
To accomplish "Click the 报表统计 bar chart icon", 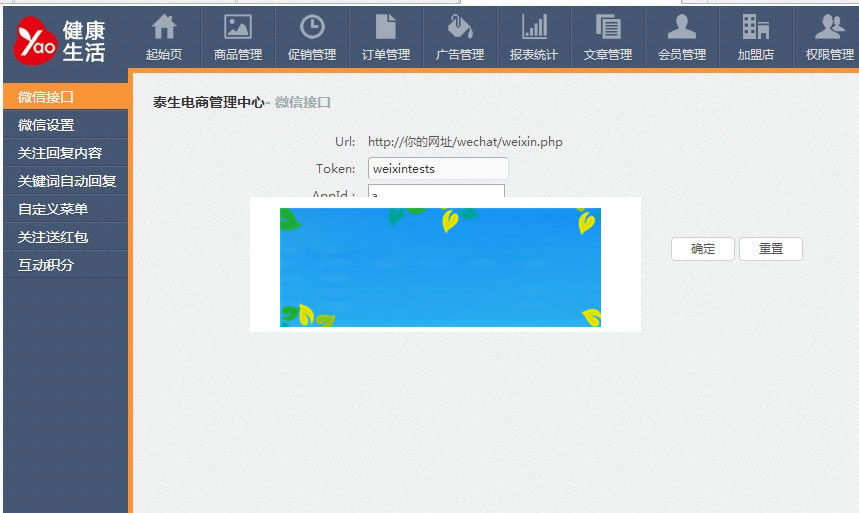I will tap(534, 27).
